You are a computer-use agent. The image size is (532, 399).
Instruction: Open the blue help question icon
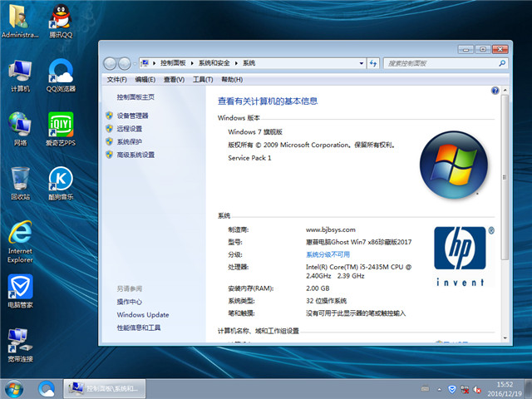[x=495, y=91]
